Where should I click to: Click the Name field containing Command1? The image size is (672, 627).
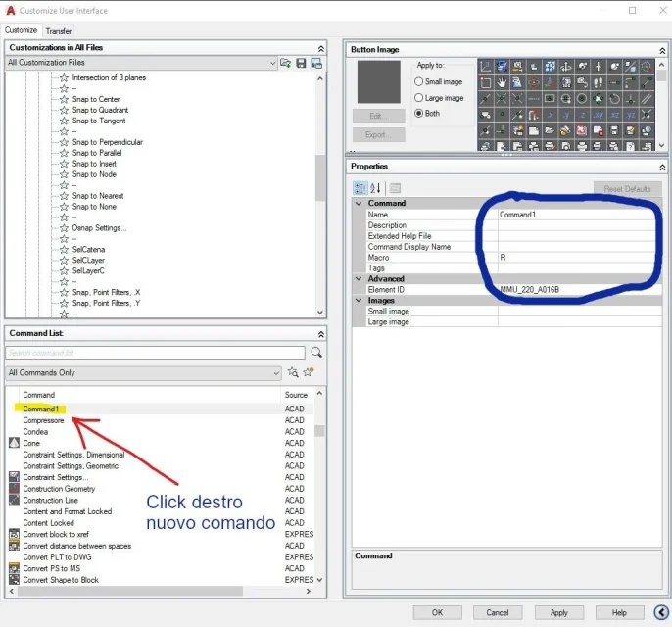click(x=580, y=215)
